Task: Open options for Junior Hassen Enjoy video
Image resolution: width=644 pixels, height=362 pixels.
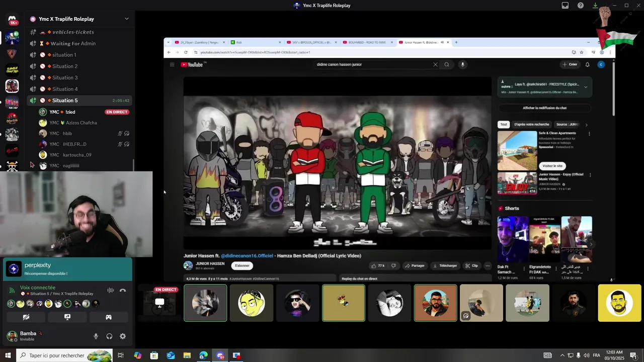Action: 590,175
